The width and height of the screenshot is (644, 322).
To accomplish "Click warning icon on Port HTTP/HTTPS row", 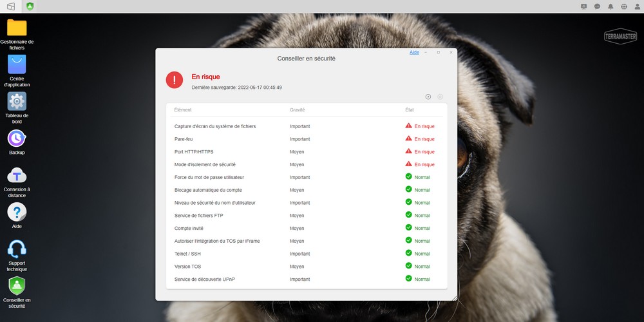I will [409, 151].
